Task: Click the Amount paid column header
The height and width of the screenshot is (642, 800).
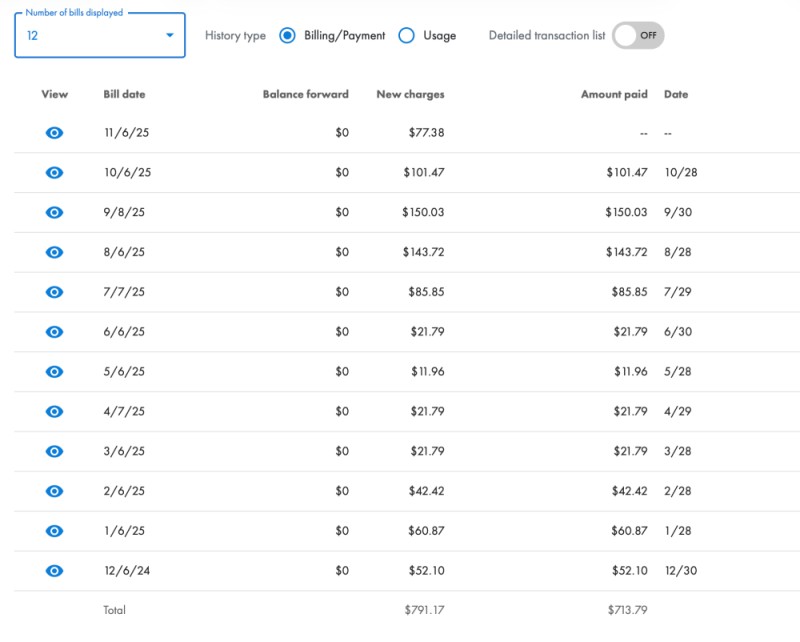Action: 613,95
